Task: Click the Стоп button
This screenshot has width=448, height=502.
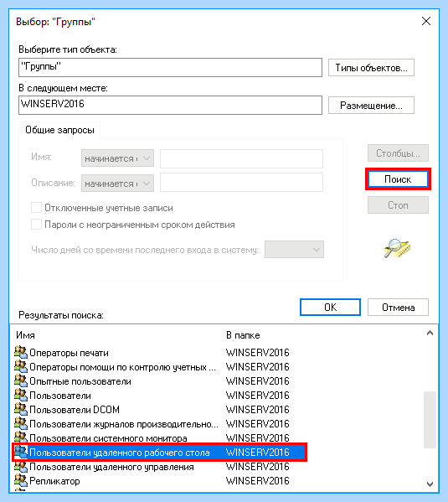Action: 398,204
